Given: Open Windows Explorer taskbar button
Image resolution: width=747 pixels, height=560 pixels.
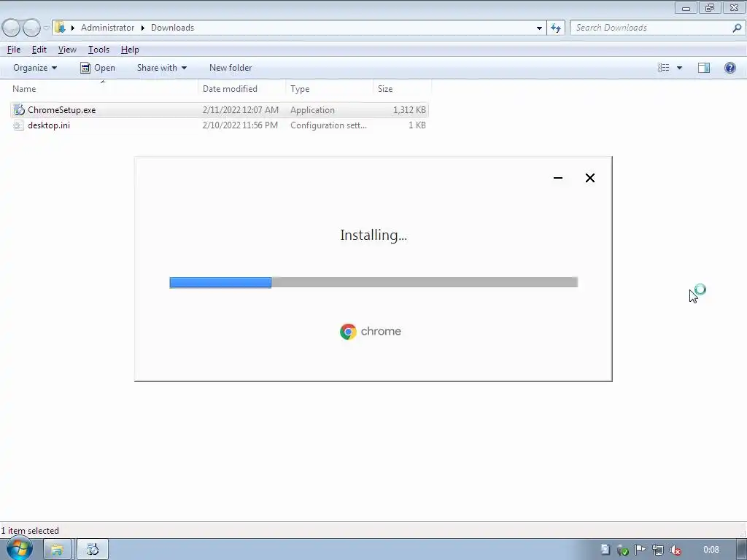Looking at the screenshot, I should (57, 550).
